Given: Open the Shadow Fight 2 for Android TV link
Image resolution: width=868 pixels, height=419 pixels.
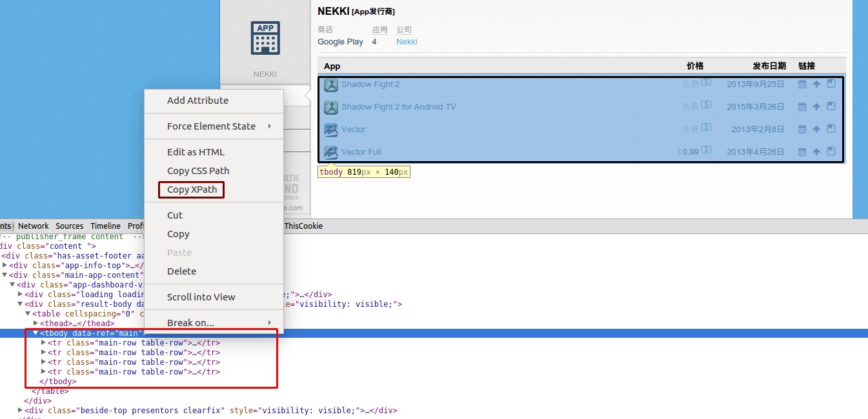Looking at the screenshot, I should pyautogui.click(x=399, y=107).
